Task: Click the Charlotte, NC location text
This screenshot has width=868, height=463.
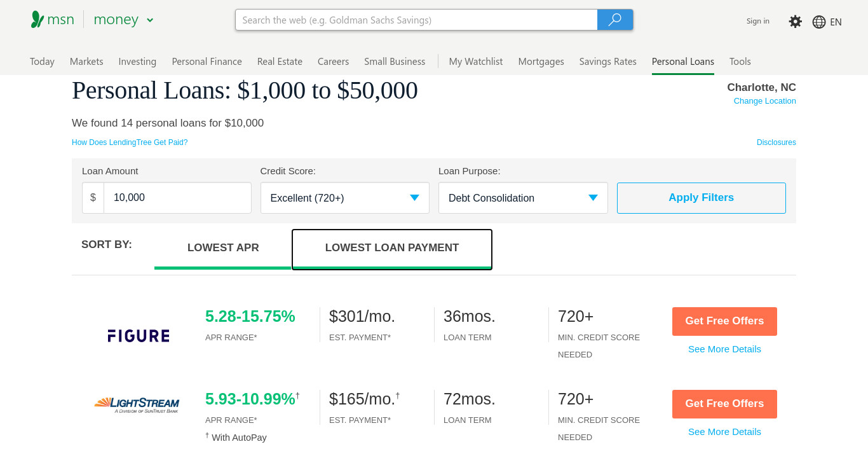Action: 761,88
